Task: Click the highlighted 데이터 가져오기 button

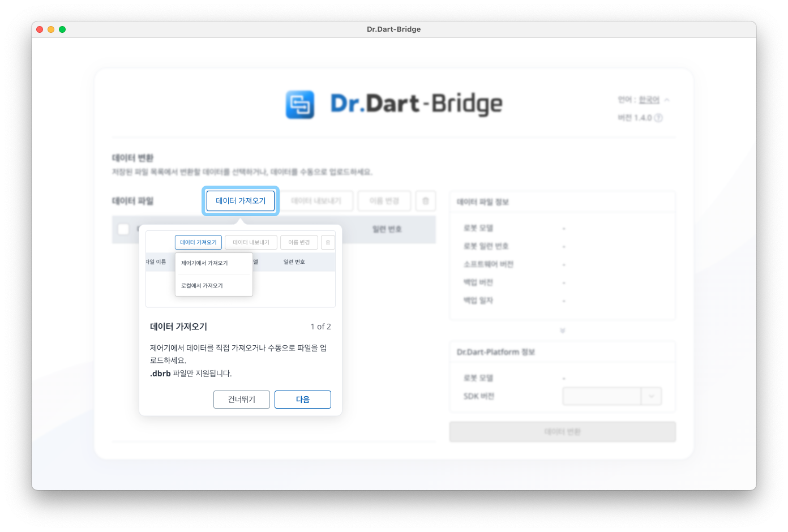Action: click(x=241, y=201)
